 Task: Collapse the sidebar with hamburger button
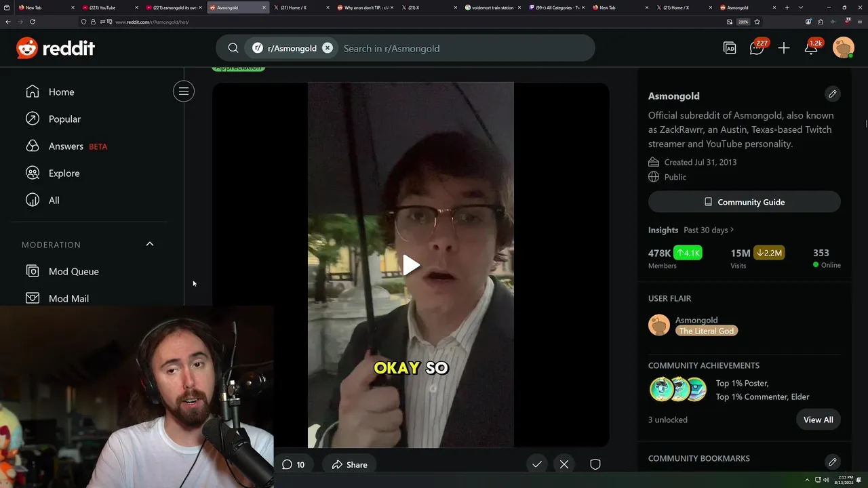184,91
